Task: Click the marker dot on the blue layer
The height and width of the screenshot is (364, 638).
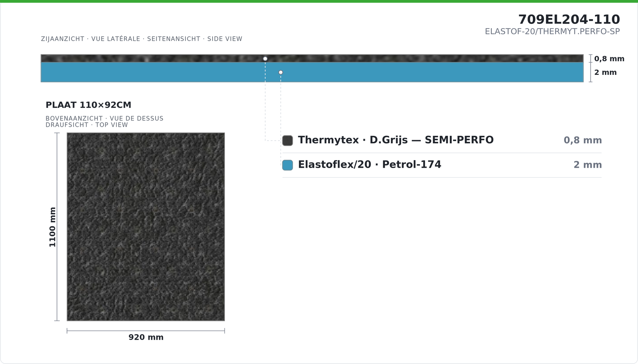Action: 281,72
